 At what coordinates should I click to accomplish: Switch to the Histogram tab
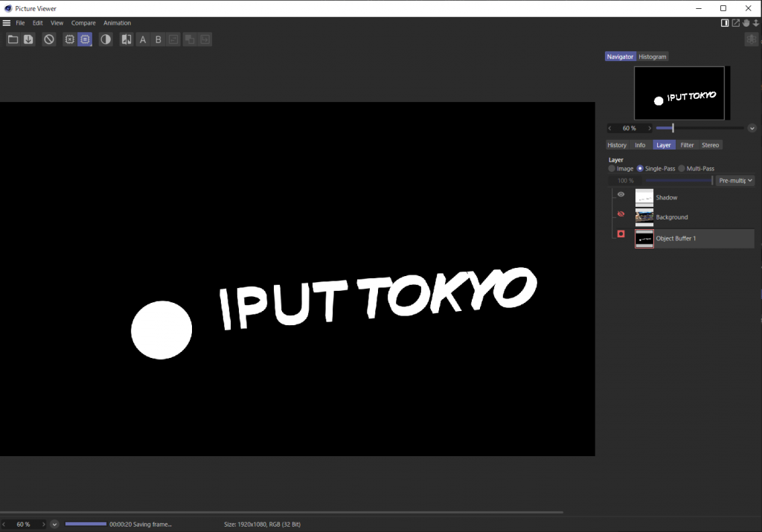(653, 57)
